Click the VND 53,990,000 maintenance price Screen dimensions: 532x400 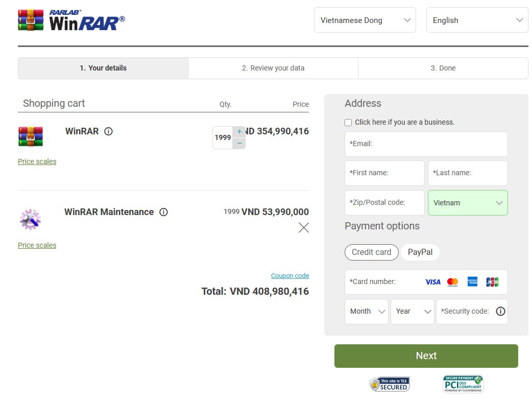(x=275, y=212)
